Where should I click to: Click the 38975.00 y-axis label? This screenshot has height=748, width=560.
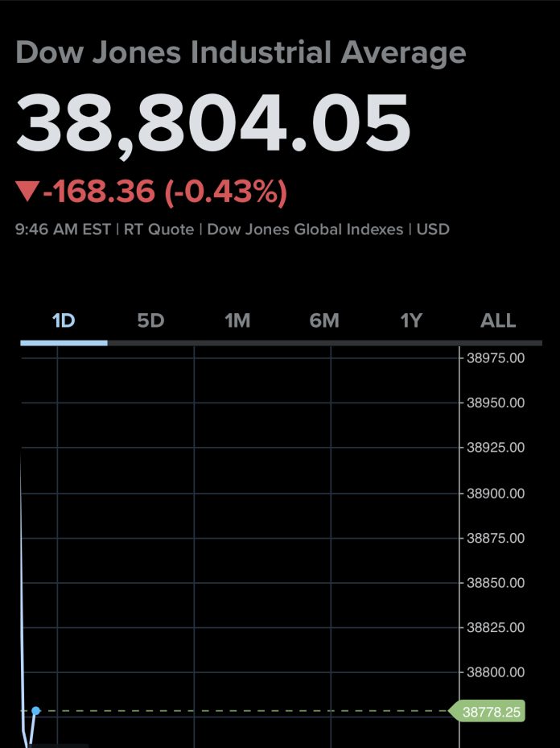[496, 357]
